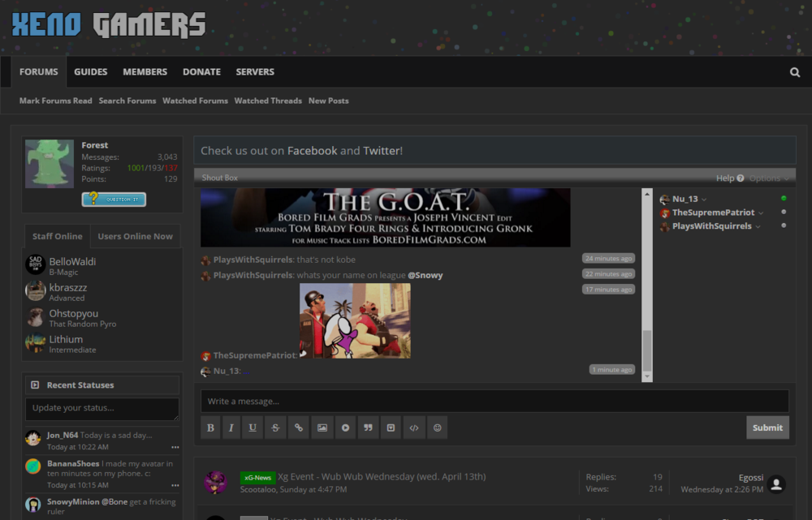Viewport: 812px width, 520px height.
Task: Open the smilies picker icon
Action: pyautogui.click(x=437, y=428)
